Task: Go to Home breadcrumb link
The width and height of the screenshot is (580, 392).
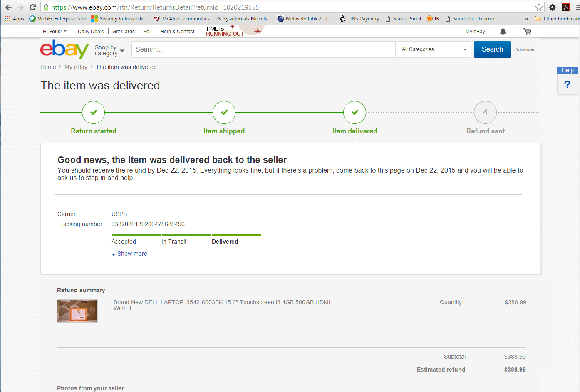Action: (48, 67)
